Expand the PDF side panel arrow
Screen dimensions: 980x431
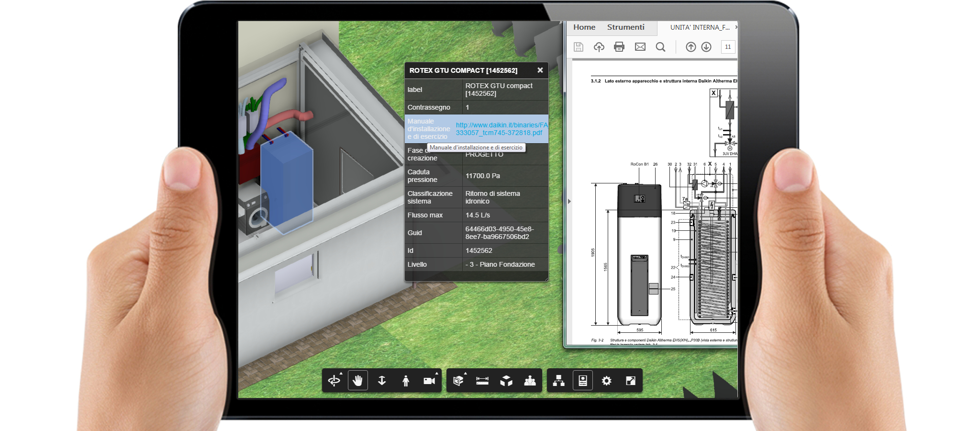569,202
